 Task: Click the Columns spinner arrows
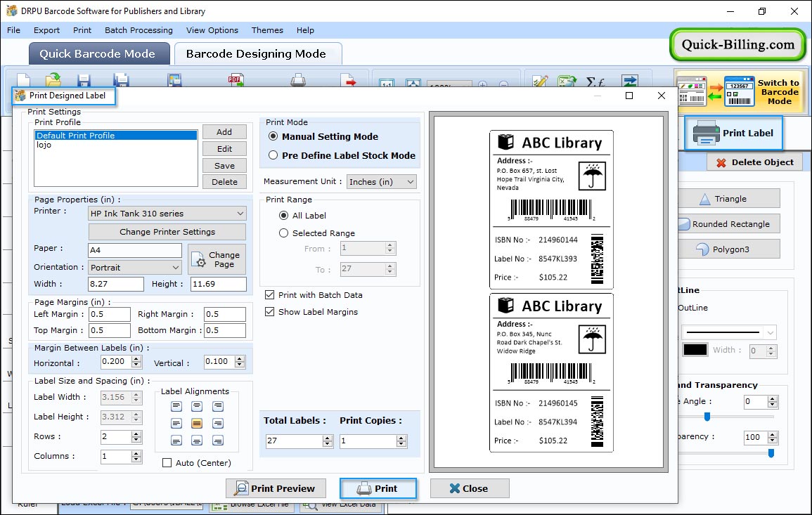tap(136, 457)
